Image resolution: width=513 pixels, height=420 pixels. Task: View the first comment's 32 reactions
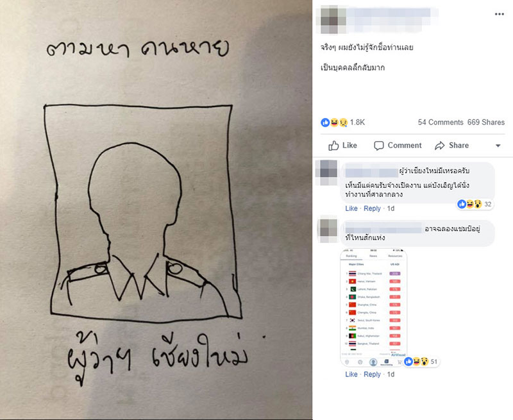(x=475, y=204)
